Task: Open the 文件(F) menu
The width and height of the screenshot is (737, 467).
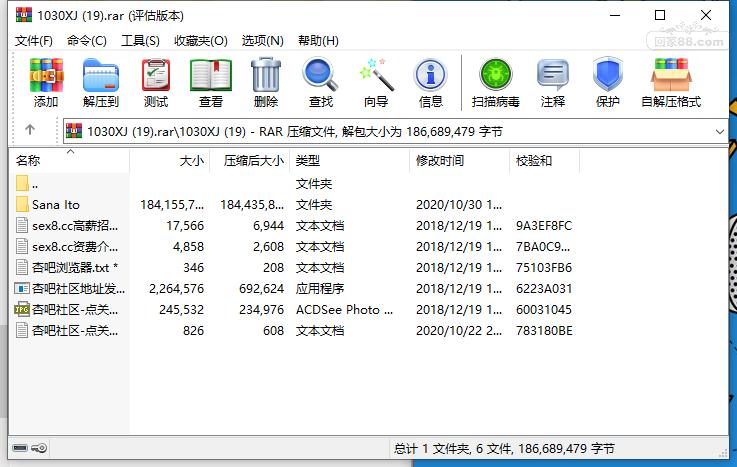Action: click(34, 41)
